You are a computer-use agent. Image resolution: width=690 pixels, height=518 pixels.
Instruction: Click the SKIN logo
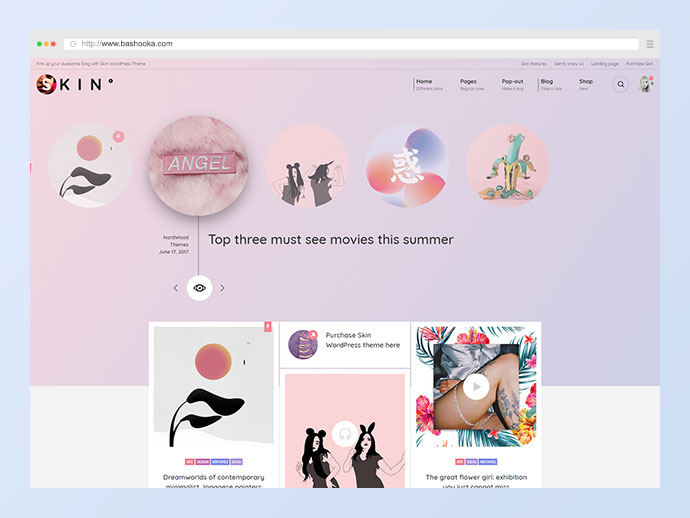(75, 84)
